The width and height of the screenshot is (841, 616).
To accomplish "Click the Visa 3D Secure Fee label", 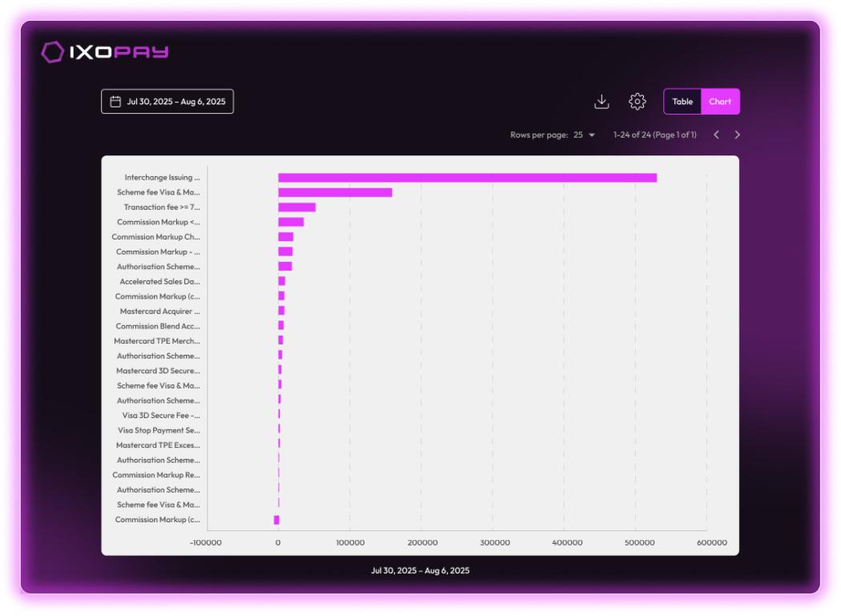I will (160, 416).
